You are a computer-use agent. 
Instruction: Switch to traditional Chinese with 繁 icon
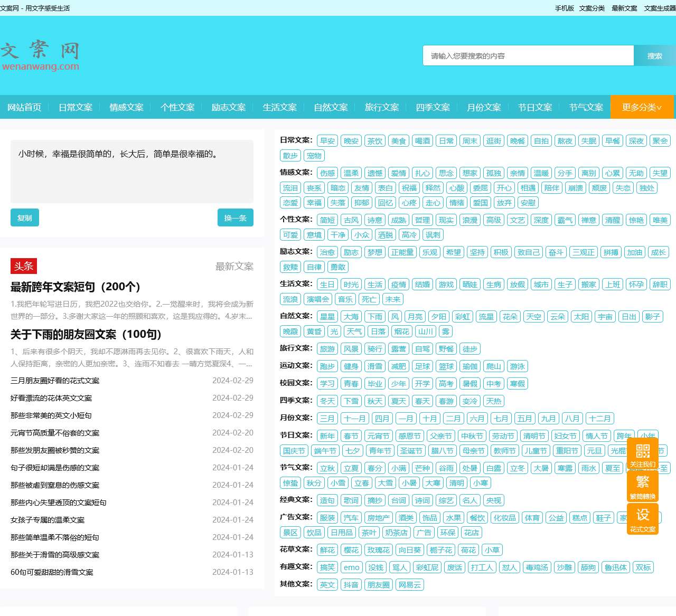pyautogui.click(x=642, y=486)
